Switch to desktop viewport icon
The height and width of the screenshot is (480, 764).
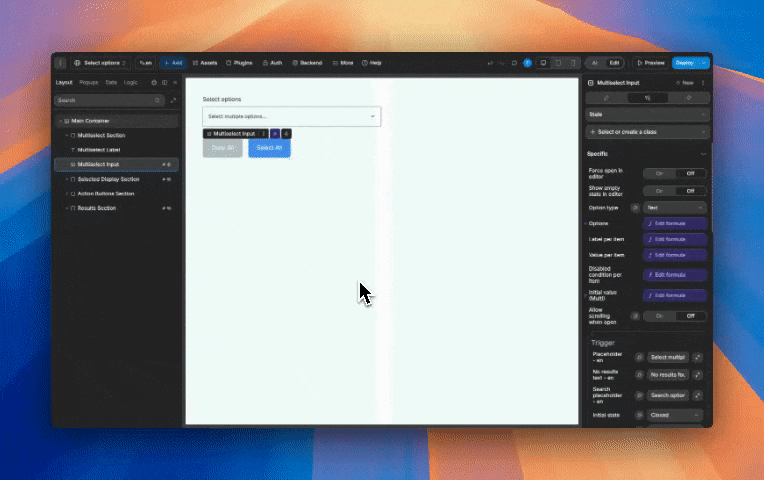(543, 63)
